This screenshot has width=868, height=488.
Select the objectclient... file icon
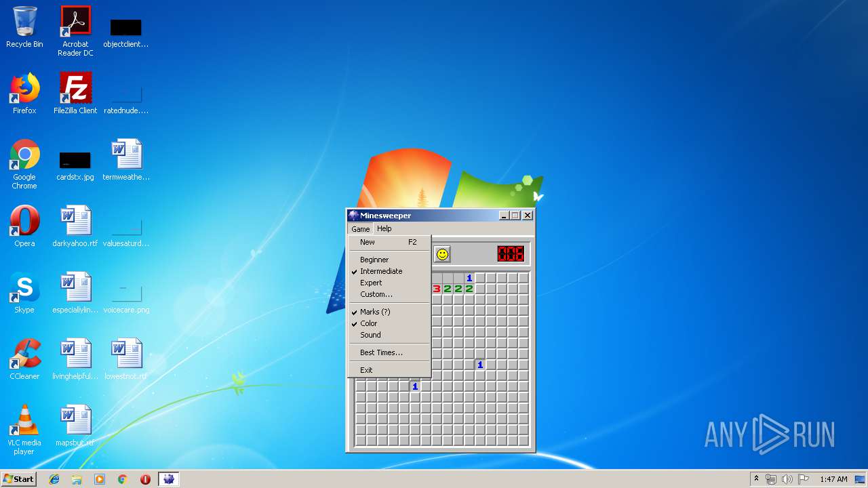[126, 31]
